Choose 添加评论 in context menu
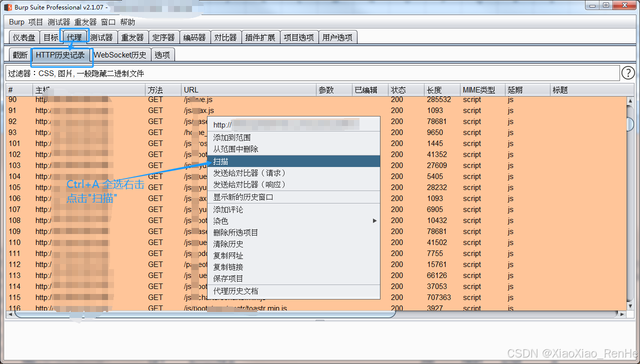The height and width of the screenshot is (364, 640). point(294,209)
